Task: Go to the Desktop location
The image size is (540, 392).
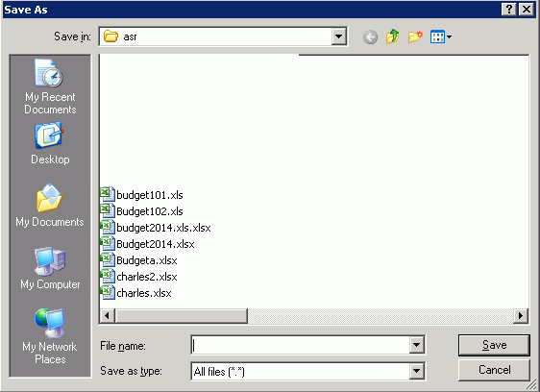Action: tap(50, 144)
